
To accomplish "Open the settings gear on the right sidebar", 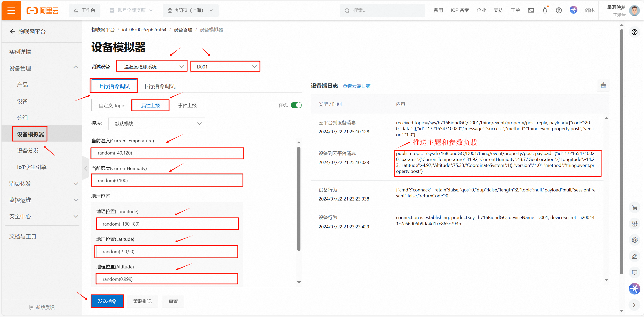I will (x=635, y=240).
